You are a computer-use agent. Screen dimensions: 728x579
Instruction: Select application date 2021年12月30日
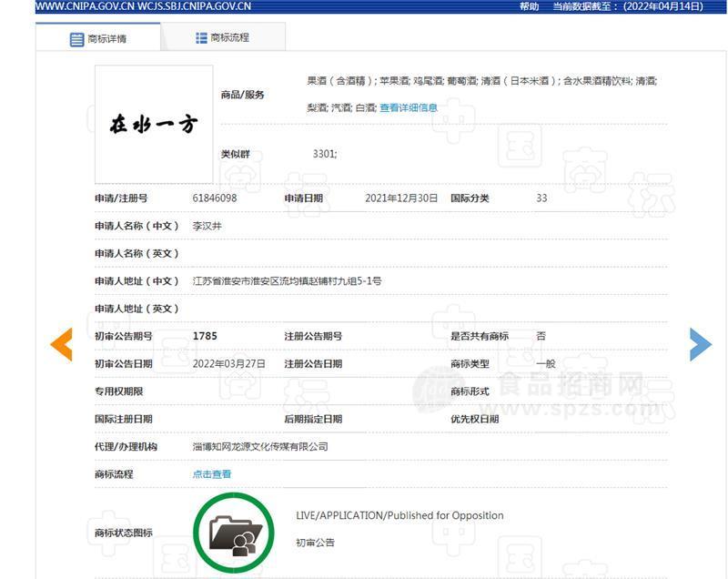point(401,198)
